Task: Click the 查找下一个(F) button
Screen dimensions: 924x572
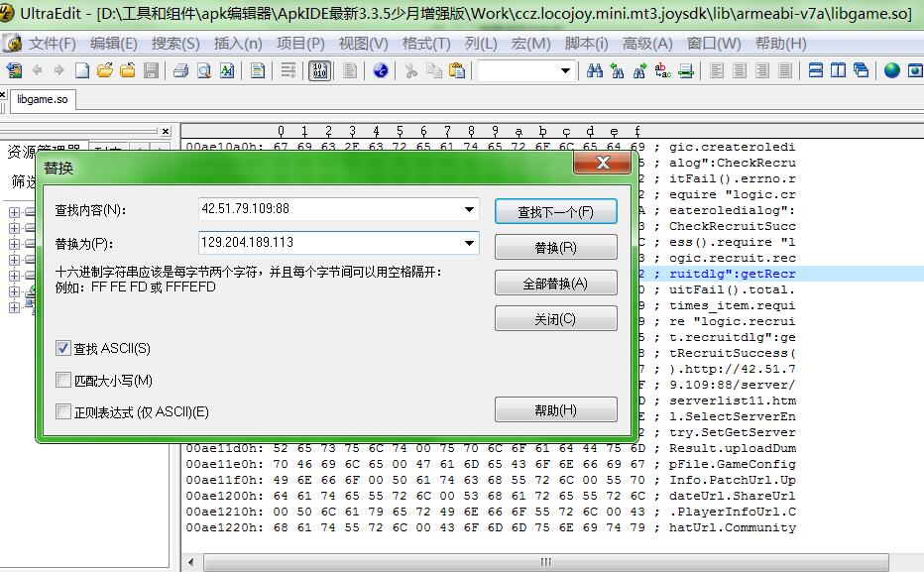Action: click(555, 212)
